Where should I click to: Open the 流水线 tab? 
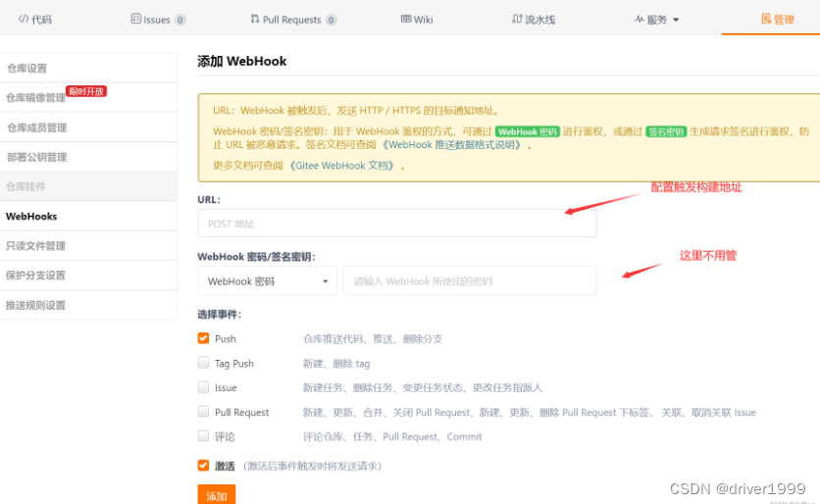point(534,20)
